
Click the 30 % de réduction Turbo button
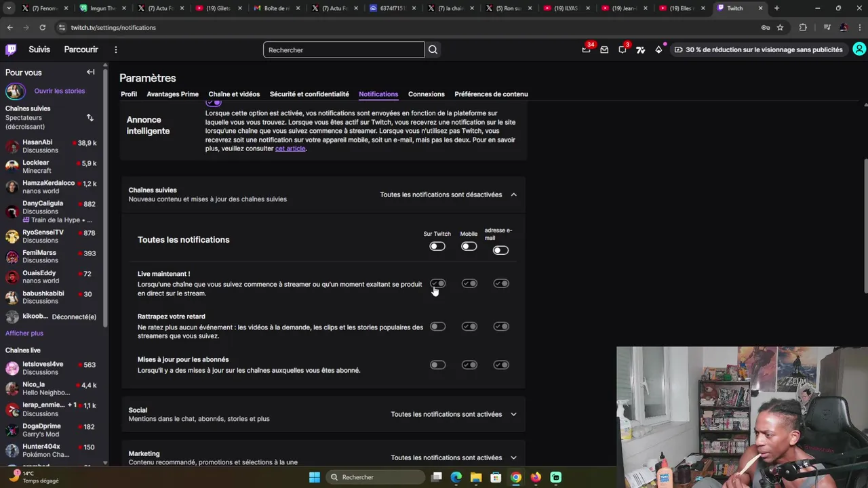(758, 49)
